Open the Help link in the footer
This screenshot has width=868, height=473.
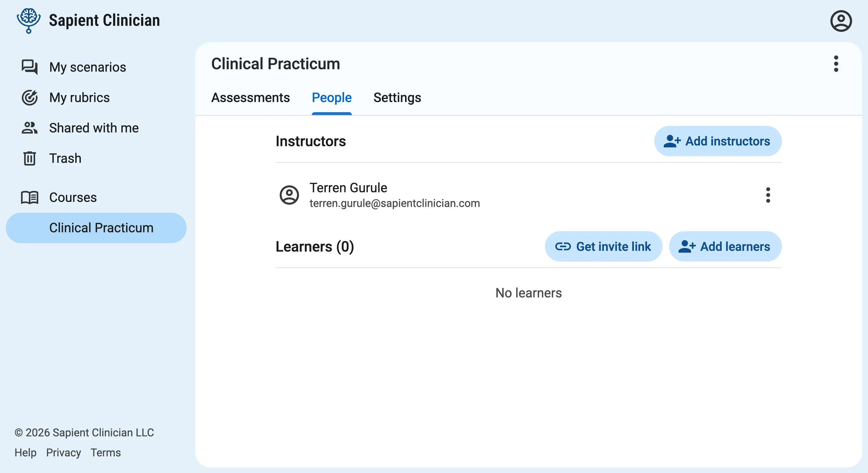25,452
